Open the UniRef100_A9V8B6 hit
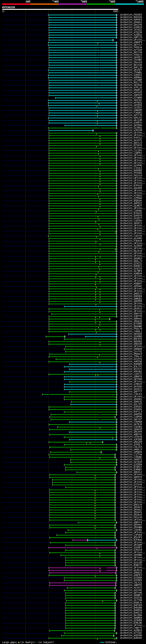 (131, 555)
